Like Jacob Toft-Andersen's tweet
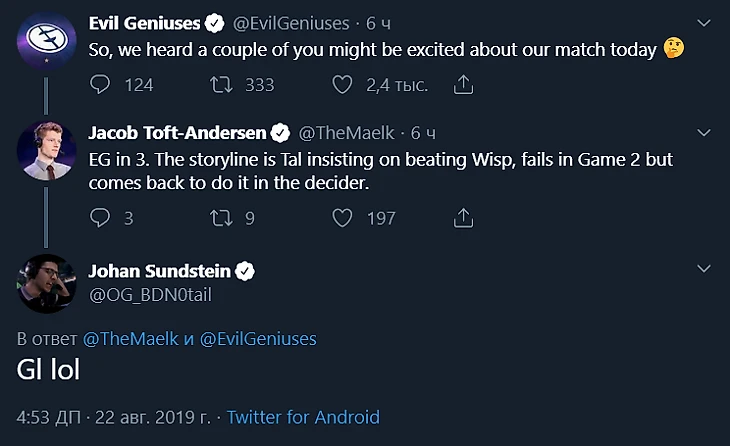Screen dimensions: 730x446 343,217
